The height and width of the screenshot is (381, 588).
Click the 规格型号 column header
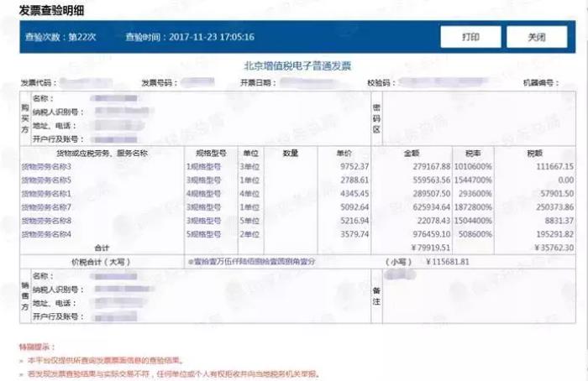(211, 153)
